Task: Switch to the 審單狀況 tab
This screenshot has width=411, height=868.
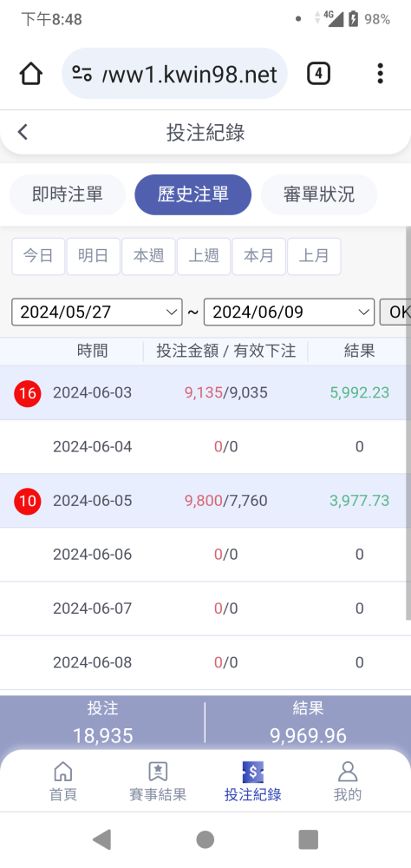Action: (x=319, y=194)
